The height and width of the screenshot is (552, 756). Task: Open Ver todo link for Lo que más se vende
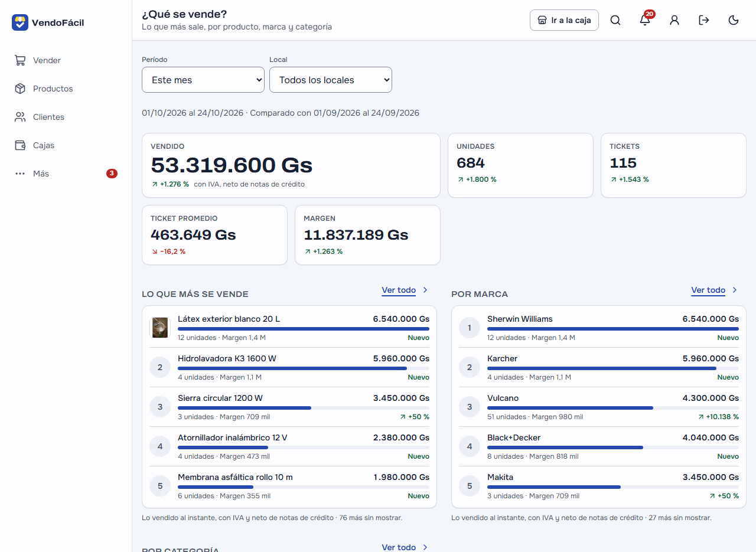[x=399, y=290]
